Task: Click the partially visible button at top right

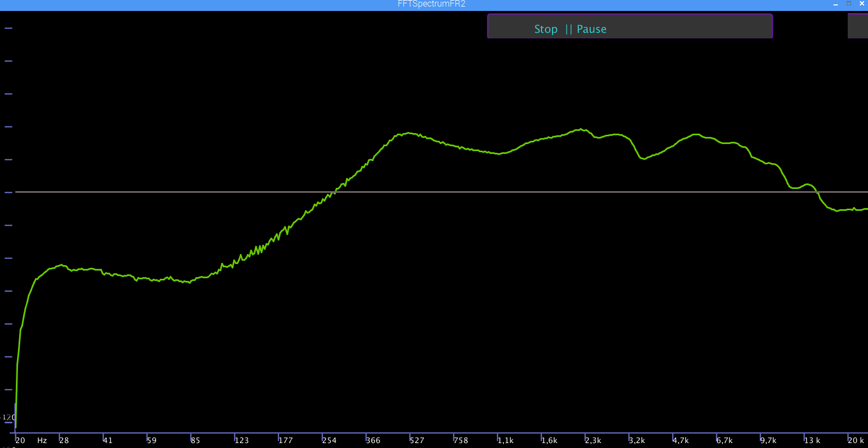Action: click(x=858, y=26)
